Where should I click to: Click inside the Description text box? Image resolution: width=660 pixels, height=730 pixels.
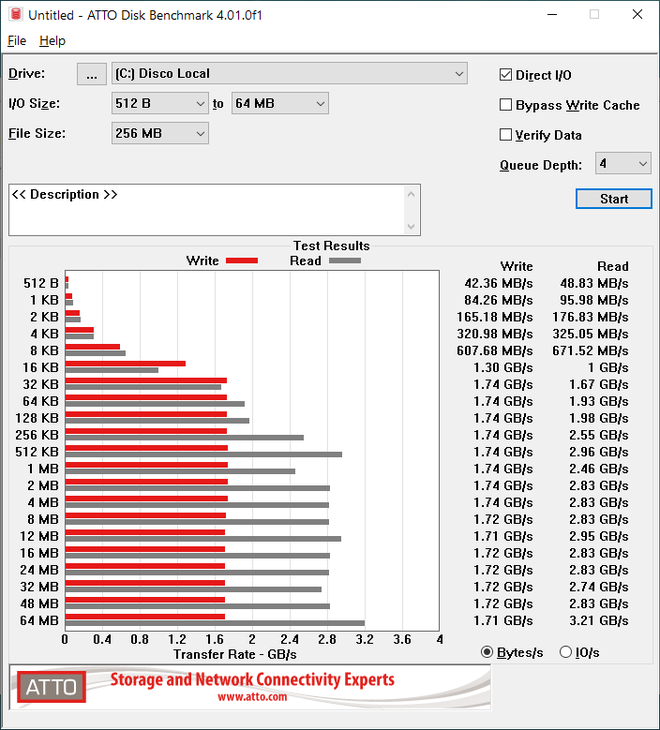pyautogui.click(x=207, y=210)
